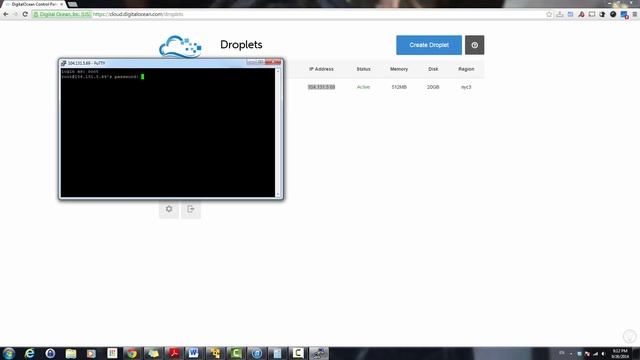This screenshot has width=640, height=360.
Task: Launch Internet Explorer from the taskbar
Action: 29,353
